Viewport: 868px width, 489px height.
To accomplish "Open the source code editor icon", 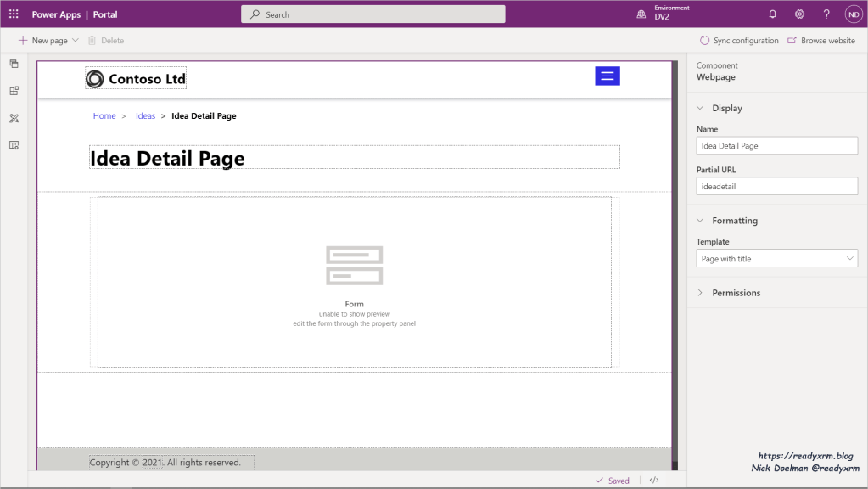I will pos(654,481).
